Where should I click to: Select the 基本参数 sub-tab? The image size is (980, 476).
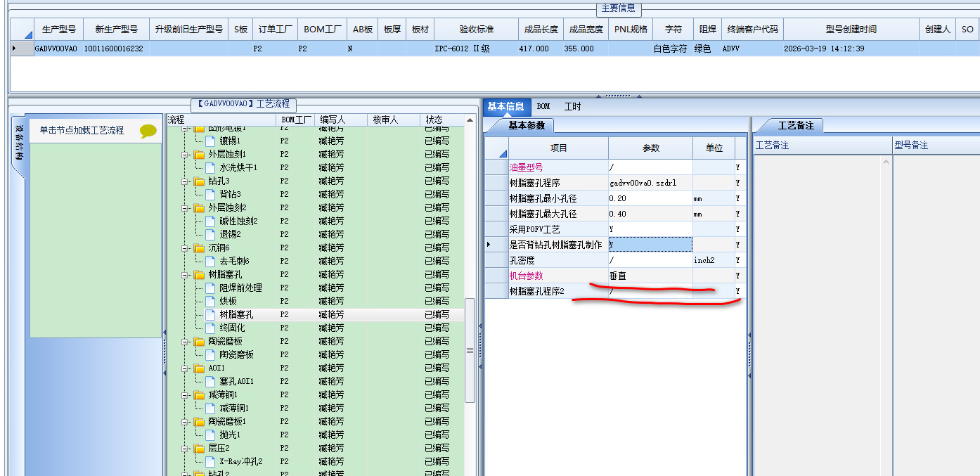[x=521, y=126]
